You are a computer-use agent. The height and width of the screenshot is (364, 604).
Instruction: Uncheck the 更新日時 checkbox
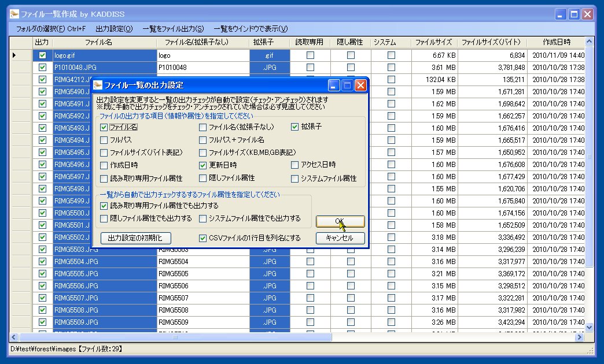pyautogui.click(x=204, y=165)
